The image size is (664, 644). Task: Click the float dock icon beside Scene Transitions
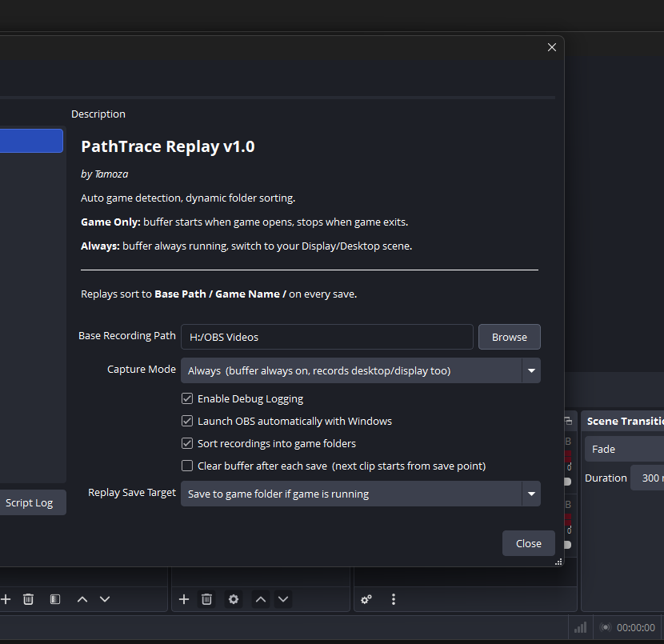click(x=568, y=421)
